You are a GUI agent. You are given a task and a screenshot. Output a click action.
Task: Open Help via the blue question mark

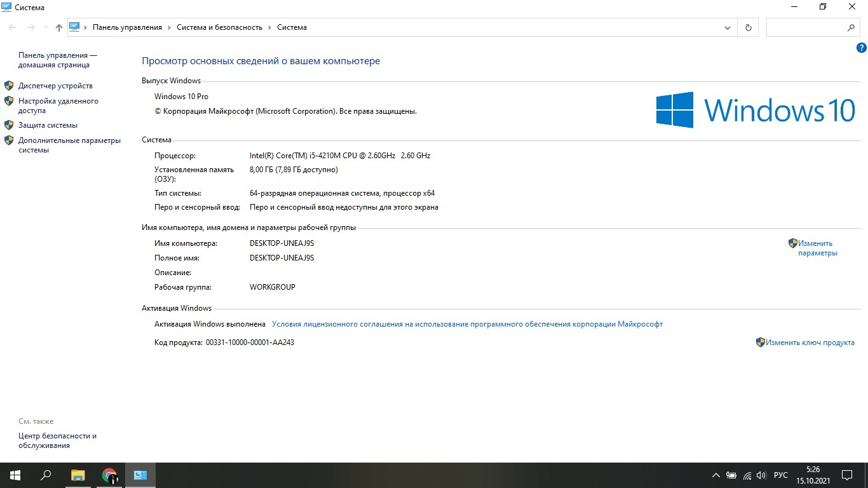point(862,48)
